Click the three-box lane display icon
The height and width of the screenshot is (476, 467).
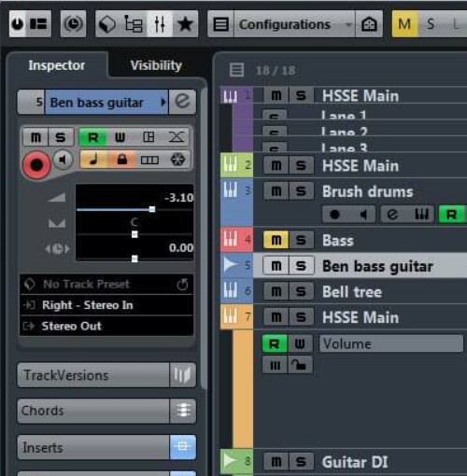(x=149, y=160)
